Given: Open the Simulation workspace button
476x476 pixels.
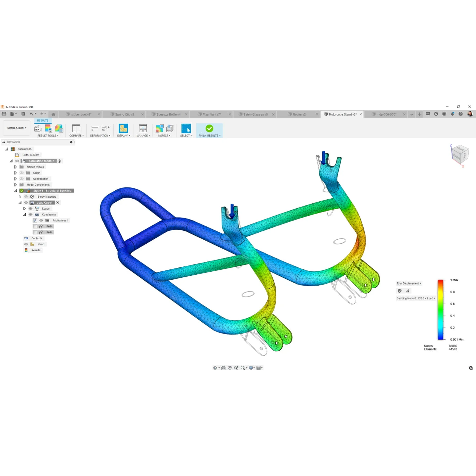Looking at the screenshot, I should click(x=17, y=128).
